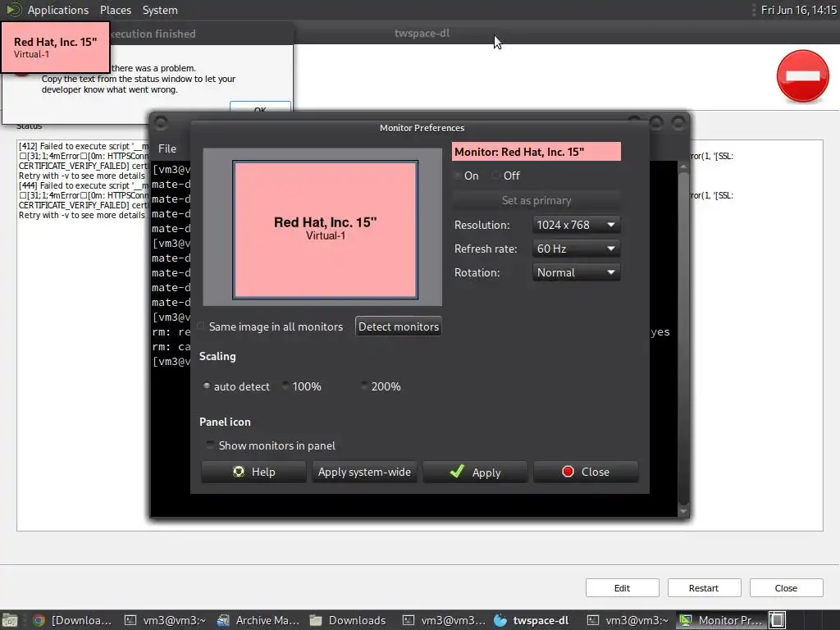Click the Panel icon section heading
Viewport: 840px width, 630px height.
pos(225,422)
